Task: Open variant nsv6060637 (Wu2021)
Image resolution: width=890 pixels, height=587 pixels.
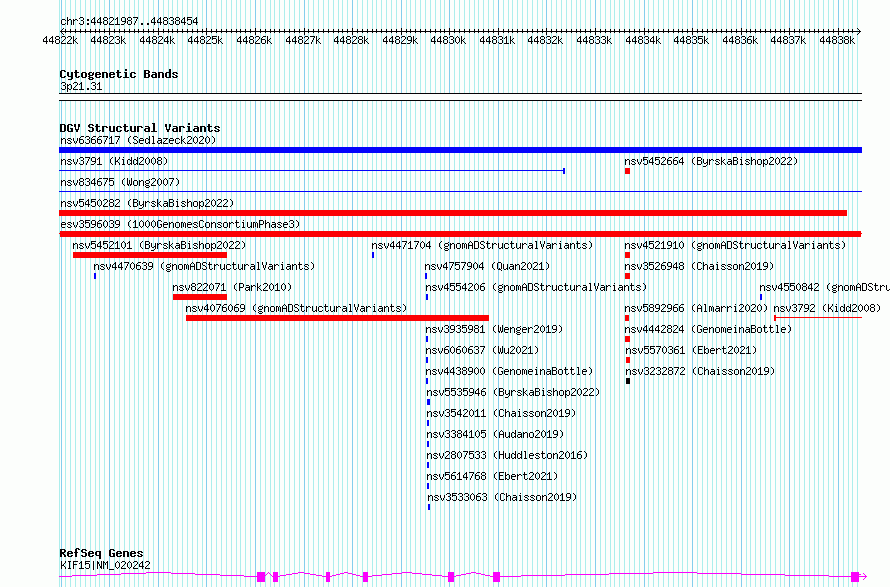Action: coord(482,350)
